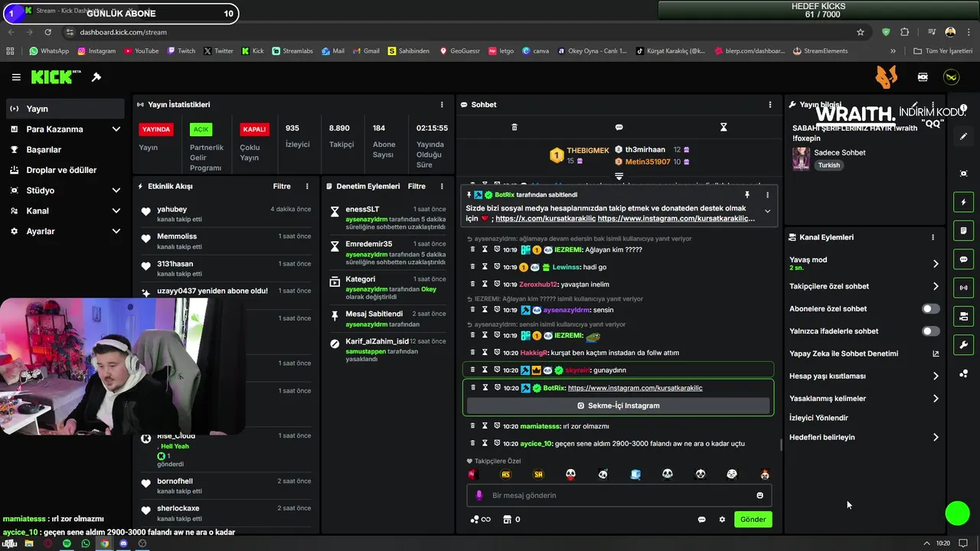
Task: Click the Sadece Sohbet category thumbnail
Action: [801, 158]
